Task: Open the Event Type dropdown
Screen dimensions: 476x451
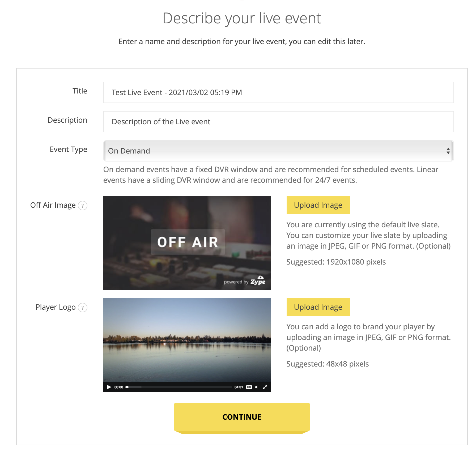Action: (x=278, y=151)
